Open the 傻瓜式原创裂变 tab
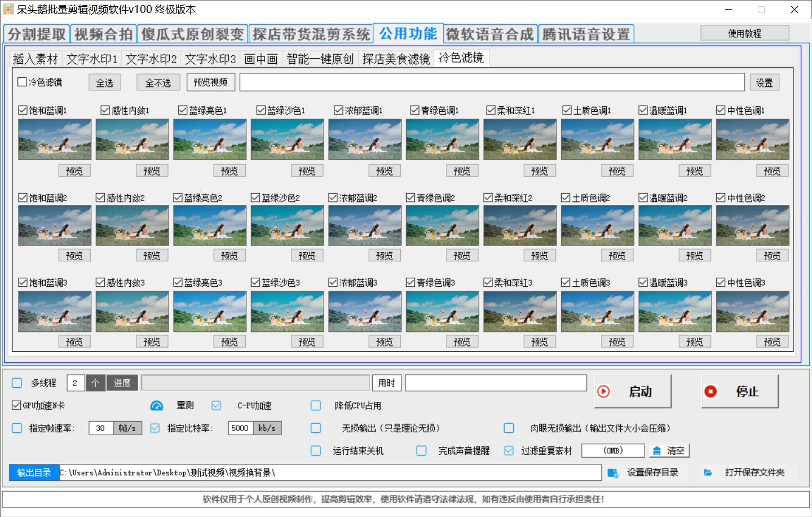 192,34
